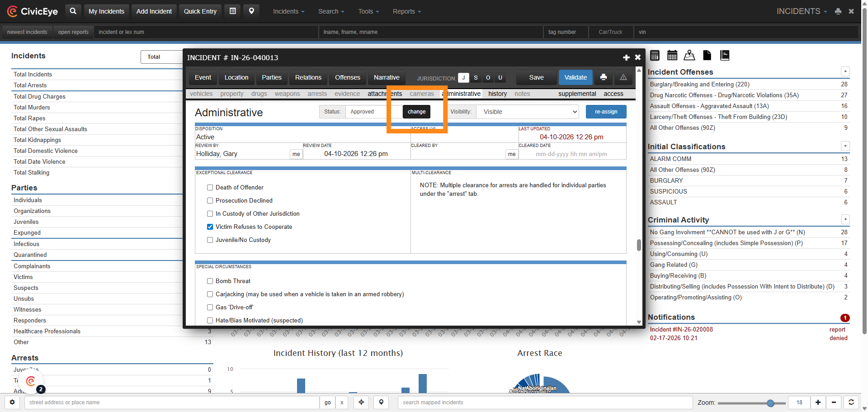The width and height of the screenshot is (868, 412).
Task: Check Death of Offender
Action: pos(210,187)
